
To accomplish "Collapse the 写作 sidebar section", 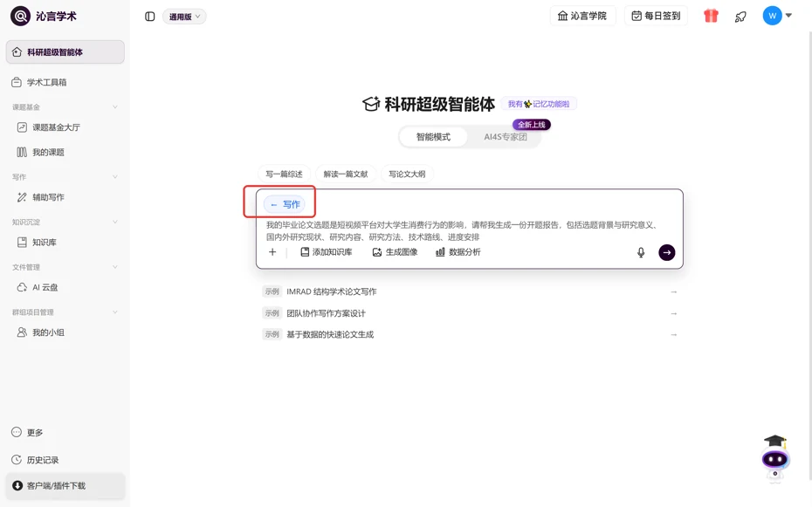I will click(x=115, y=177).
